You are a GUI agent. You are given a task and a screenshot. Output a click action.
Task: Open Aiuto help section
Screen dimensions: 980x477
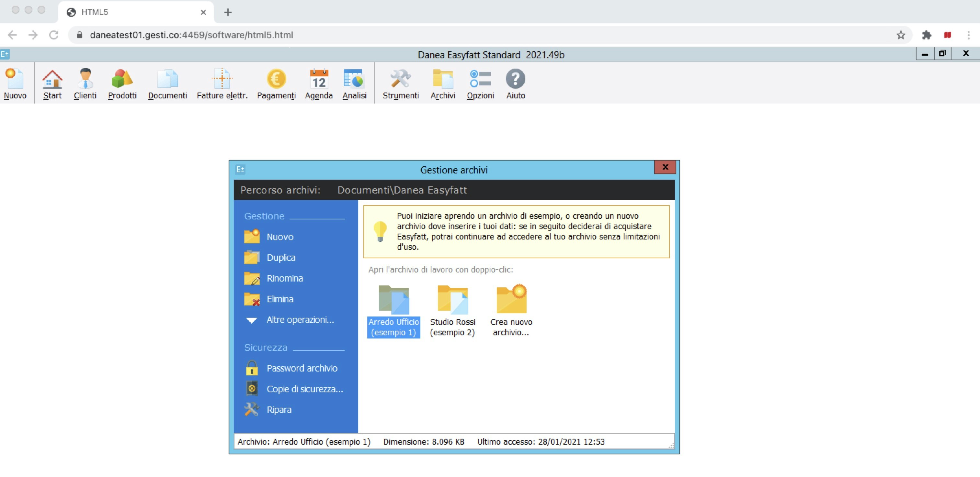pyautogui.click(x=516, y=83)
